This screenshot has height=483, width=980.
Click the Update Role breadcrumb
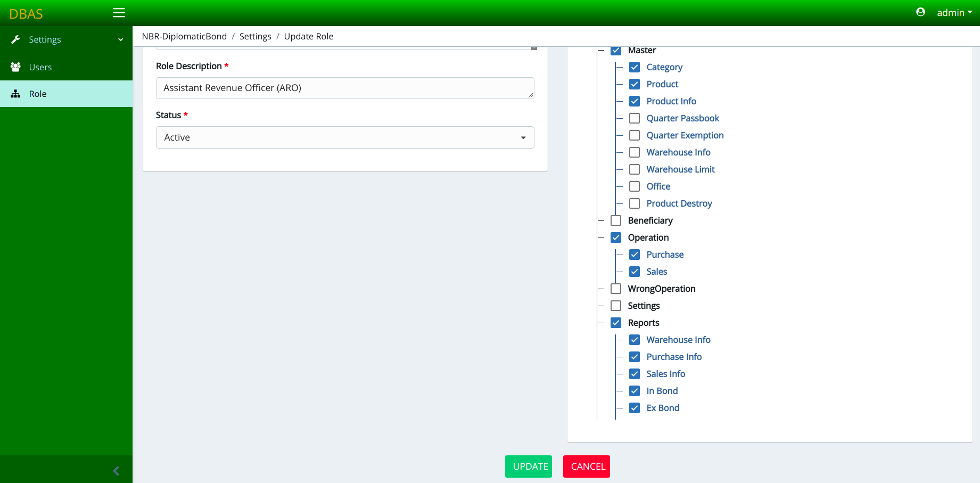(309, 36)
